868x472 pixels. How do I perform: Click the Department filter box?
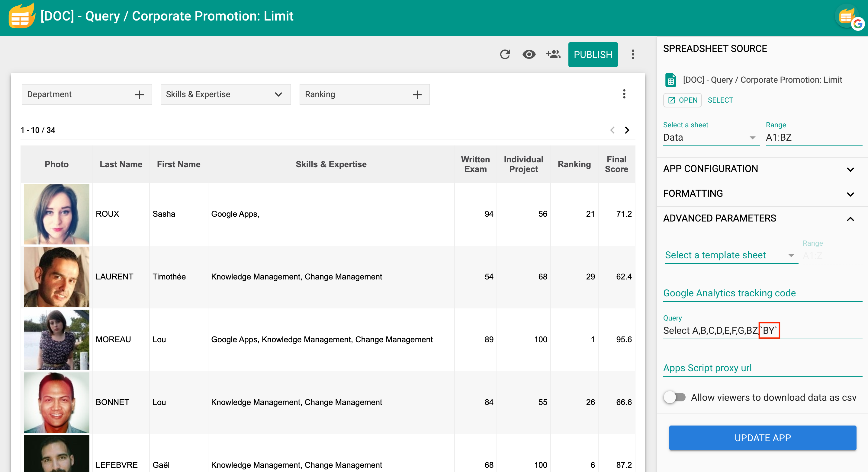point(87,94)
